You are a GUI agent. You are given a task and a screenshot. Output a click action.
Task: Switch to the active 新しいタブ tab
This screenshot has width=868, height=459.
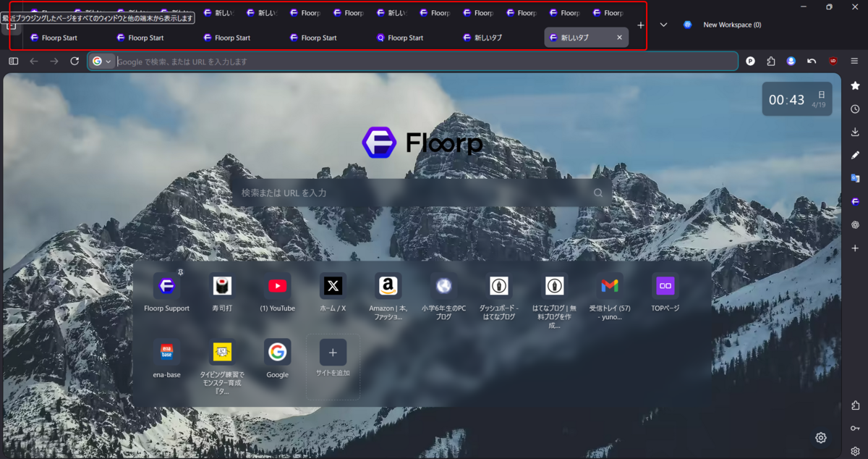point(586,38)
